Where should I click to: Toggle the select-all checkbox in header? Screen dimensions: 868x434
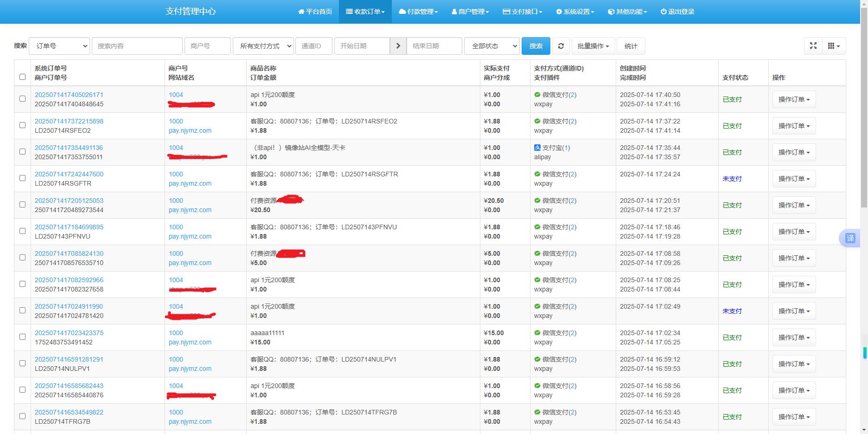tap(22, 77)
